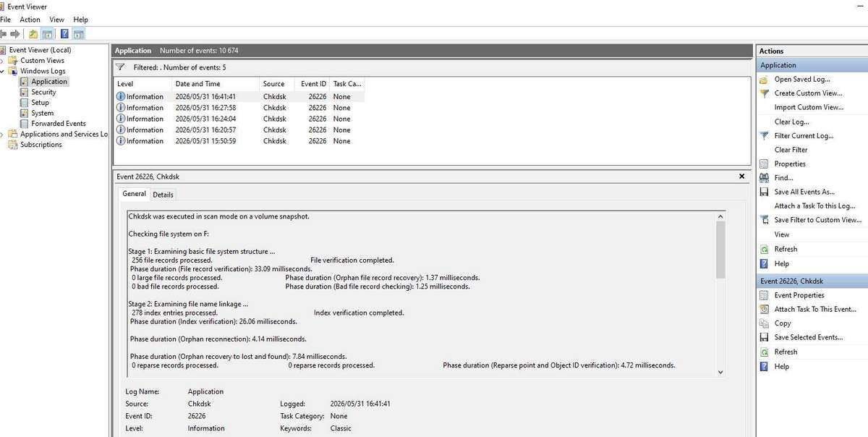The height and width of the screenshot is (437, 868).
Task: Select Event Viewer (Local) root node
Action: pyautogui.click(x=40, y=50)
